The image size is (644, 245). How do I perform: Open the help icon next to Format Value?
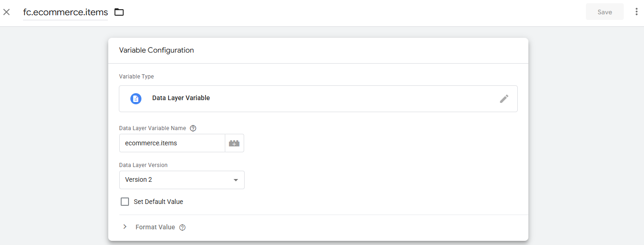[x=182, y=227]
